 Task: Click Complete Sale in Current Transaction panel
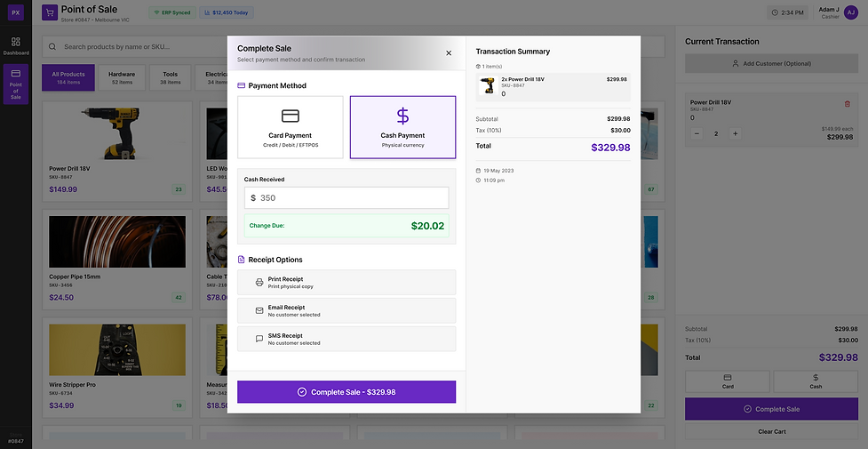[x=771, y=409]
